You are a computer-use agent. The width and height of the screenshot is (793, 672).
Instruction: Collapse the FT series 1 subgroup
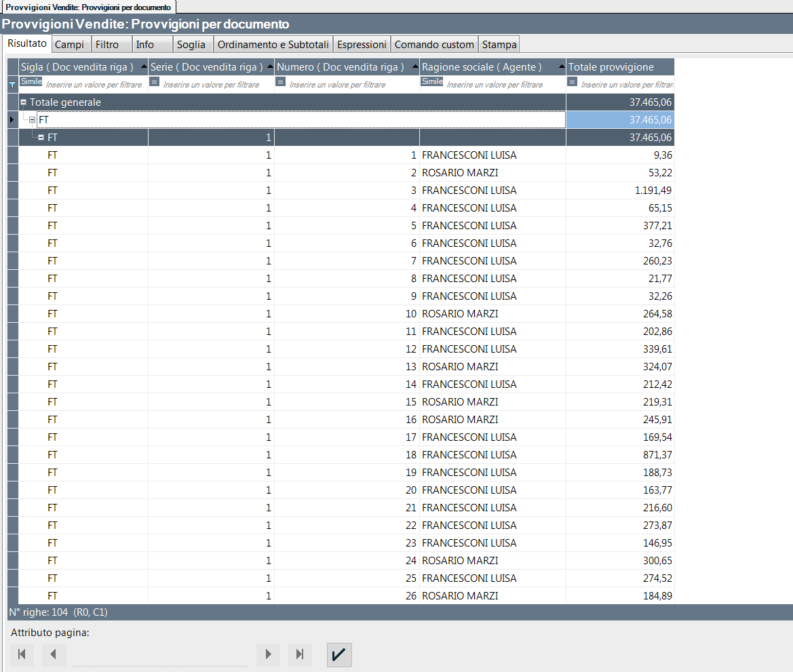(x=41, y=138)
